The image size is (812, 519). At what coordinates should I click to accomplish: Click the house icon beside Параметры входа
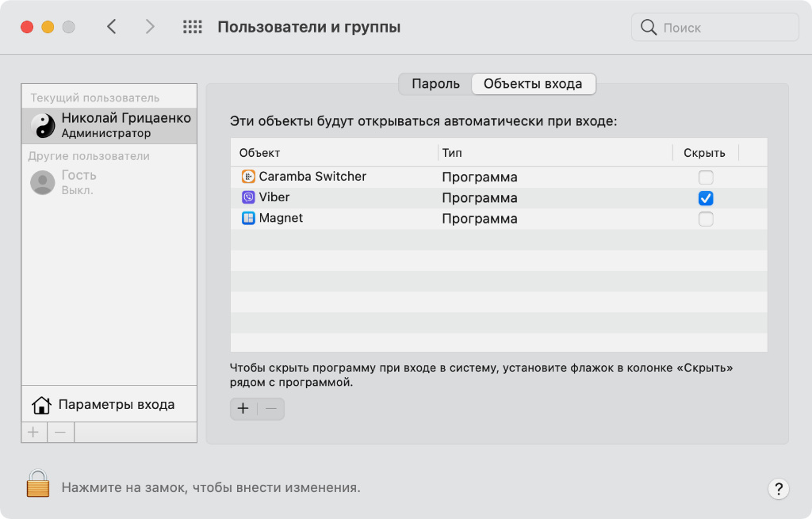pos(41,405)
